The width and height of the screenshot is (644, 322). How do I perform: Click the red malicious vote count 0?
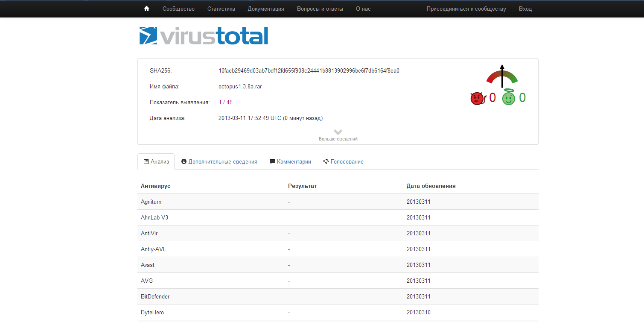492,98
